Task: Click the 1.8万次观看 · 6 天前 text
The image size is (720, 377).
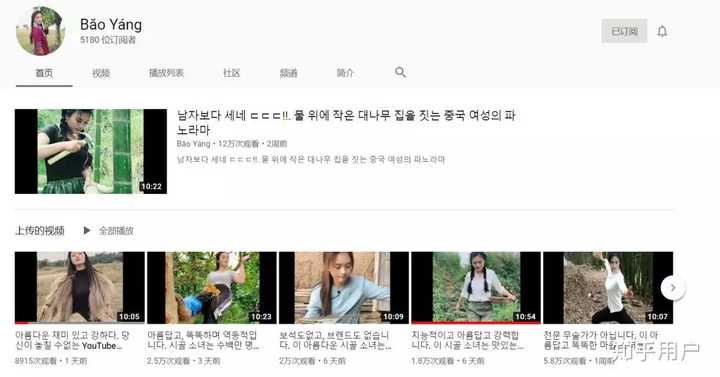Action: (x=448, y=361)
